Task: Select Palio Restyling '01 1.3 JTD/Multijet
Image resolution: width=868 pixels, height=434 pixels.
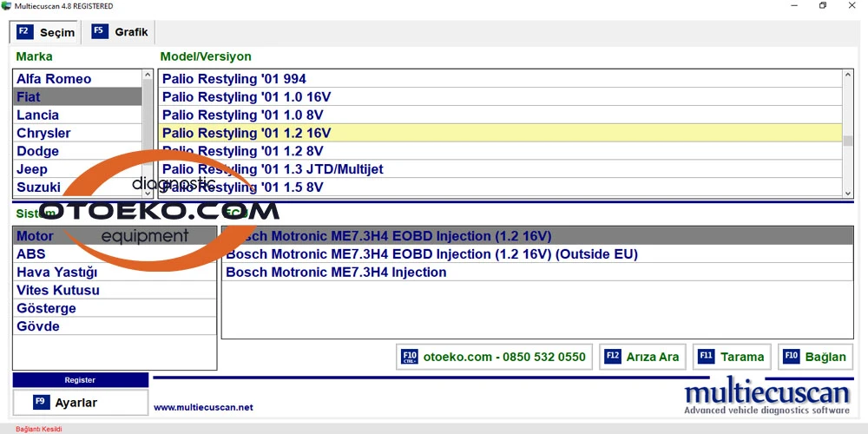Action: point(501,169)
